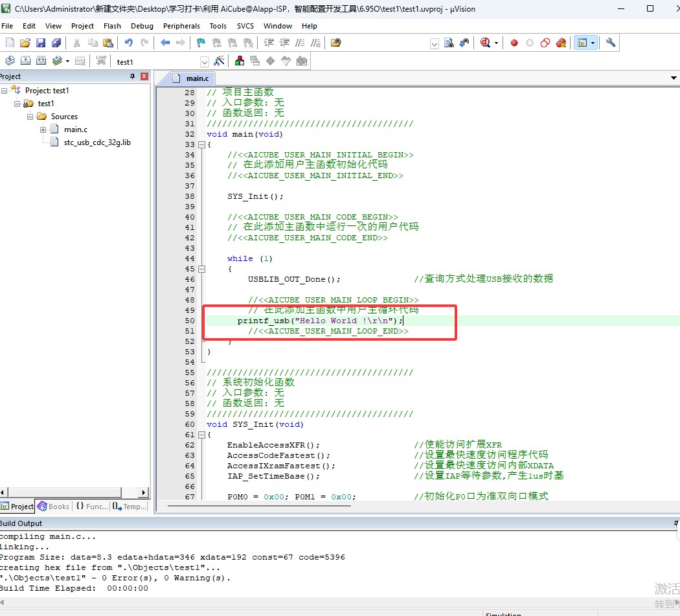Collapse the while loop fold at line 45
Viewport: 680px width, 616px height.
point(201,269)
